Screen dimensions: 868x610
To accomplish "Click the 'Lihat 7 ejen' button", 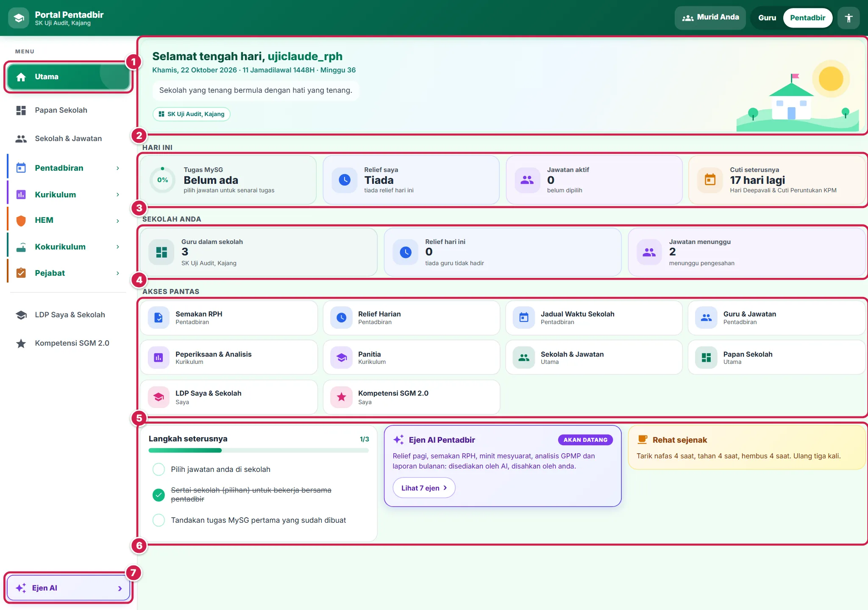I will pos(424,488).
